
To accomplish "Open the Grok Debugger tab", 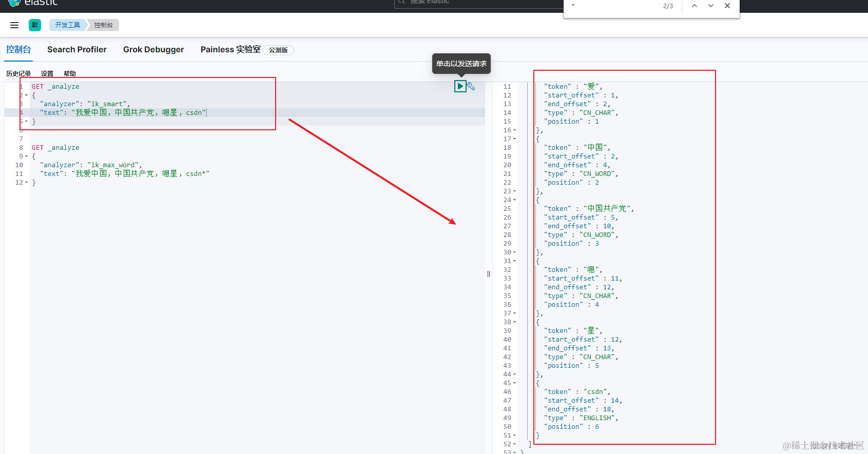I will tap(153, 50).
